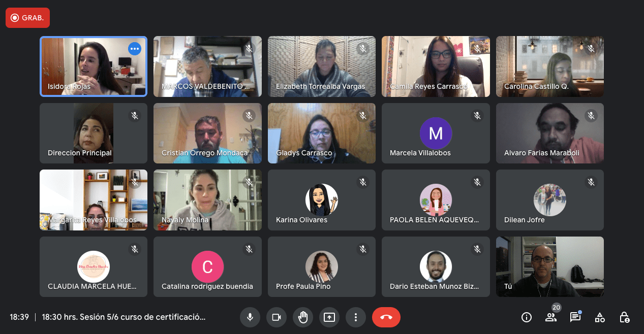The height and width of the screenshot is (334, 644).
Task: Click muted mic icon on Marcela Villalobos tile
Action: (477, 116)
